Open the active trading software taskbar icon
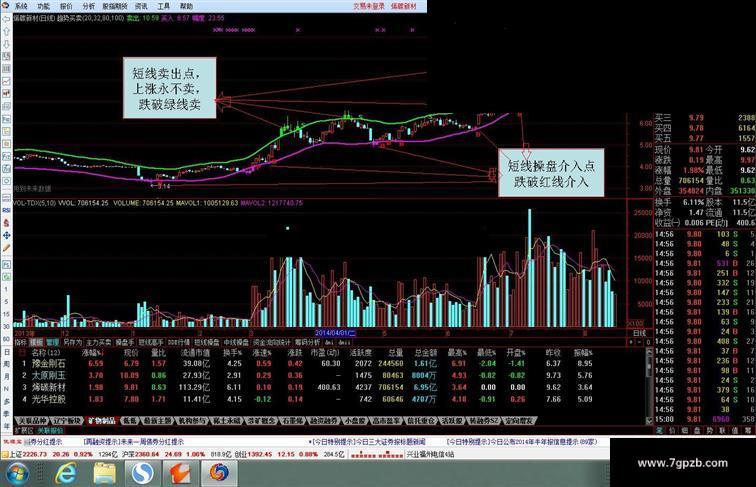Viewport: 756px width, 487px height. tap(218, 473)
